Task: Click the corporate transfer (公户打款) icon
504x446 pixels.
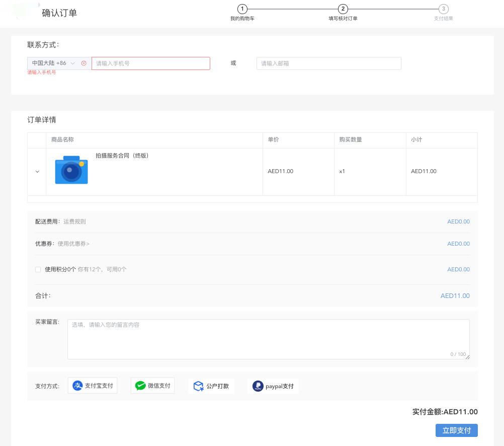Action: pos(198,386)
